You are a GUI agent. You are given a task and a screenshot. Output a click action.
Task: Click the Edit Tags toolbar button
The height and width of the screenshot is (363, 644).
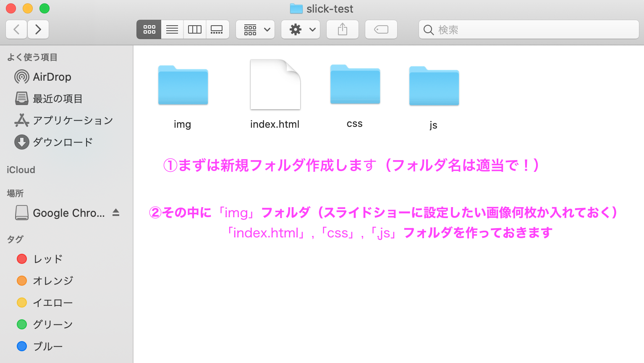tap(381, 29)
